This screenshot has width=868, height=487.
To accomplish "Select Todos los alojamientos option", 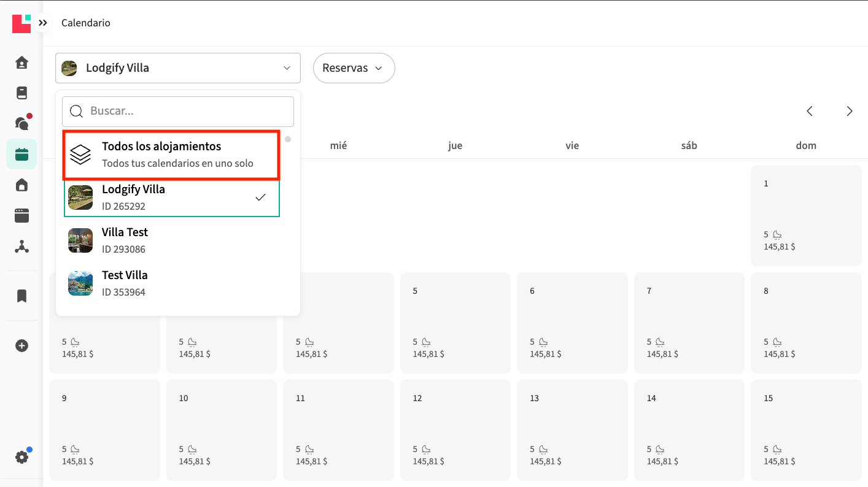I will coord(172,155).
